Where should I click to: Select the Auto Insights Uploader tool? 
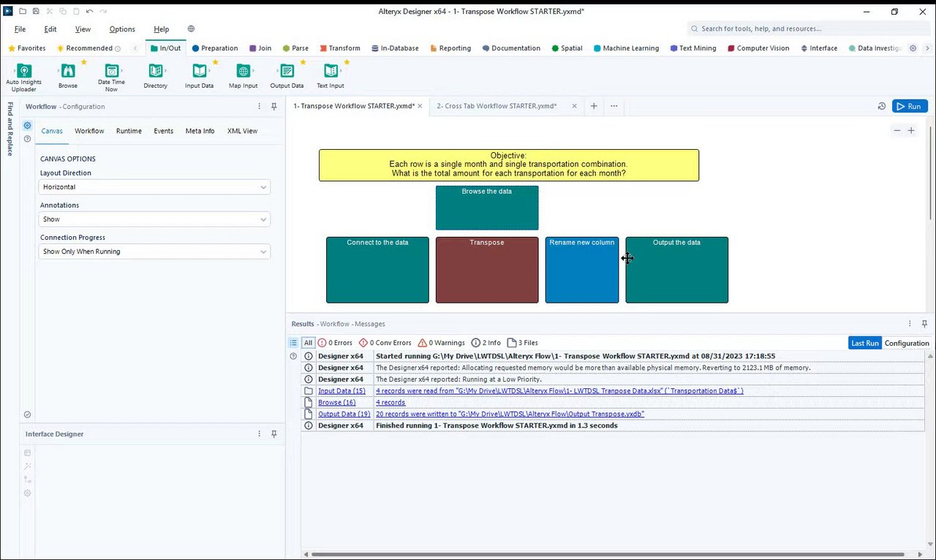point(24,76)
